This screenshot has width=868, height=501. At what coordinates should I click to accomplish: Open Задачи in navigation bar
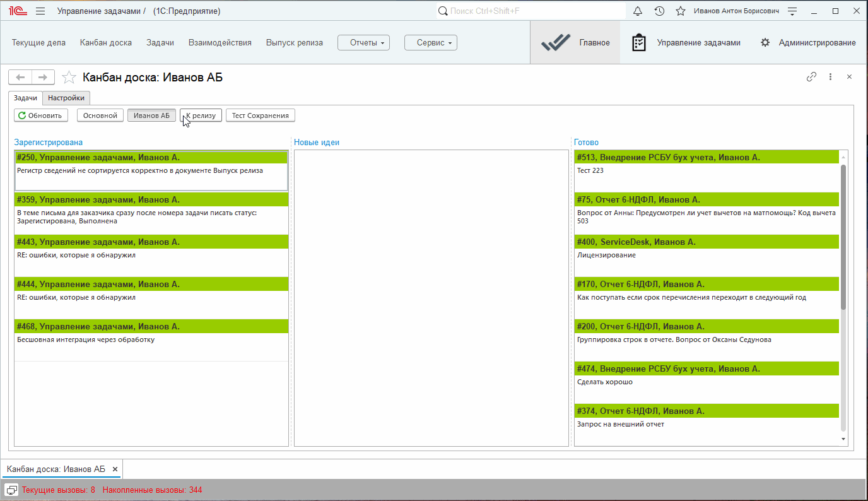(x=160, y=42)
